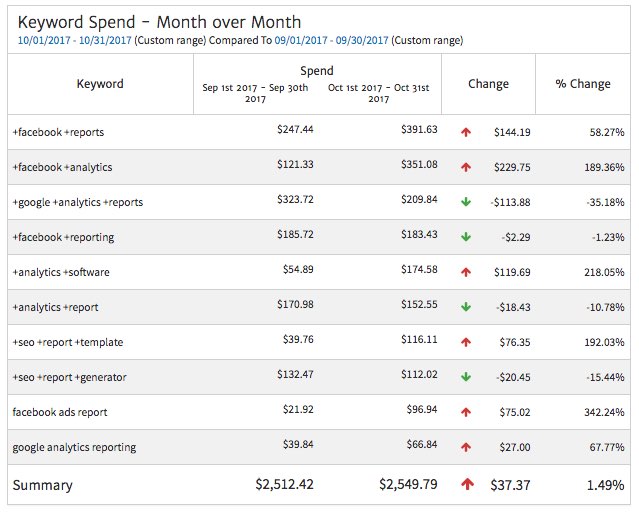This screenshot has height=512, width=639.
Task: Click the red up arrow for +facebook +reports
Action: (x=465, y=132)
